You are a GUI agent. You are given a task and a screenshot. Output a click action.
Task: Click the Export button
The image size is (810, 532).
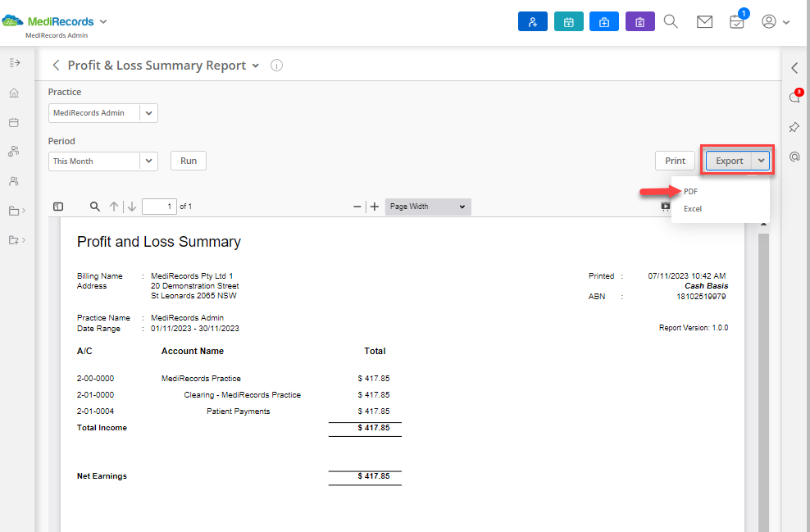730,161
